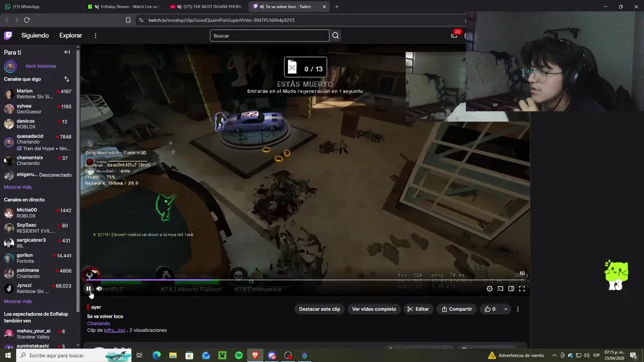Open the Brave browser taskbar icon

(x=255, y=355)
